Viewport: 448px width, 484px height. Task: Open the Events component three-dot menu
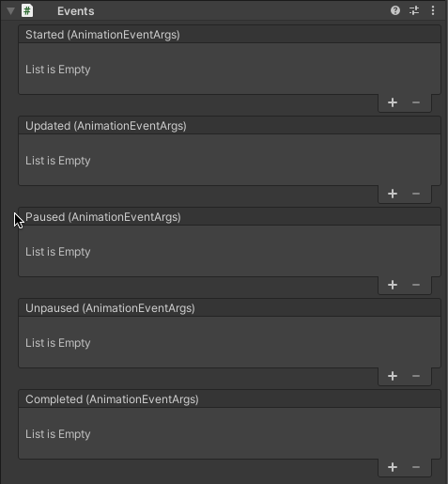click(x=433, y=10)
